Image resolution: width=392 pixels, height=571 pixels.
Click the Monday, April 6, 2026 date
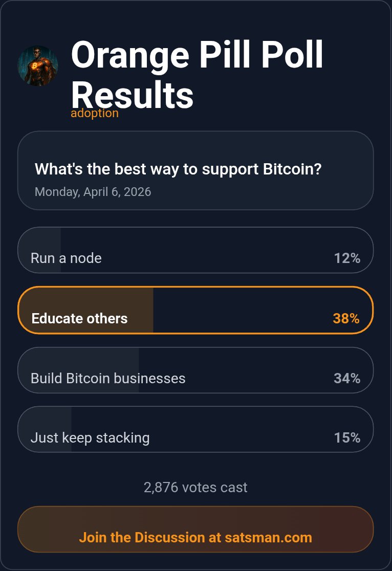[x=93, y=192]
